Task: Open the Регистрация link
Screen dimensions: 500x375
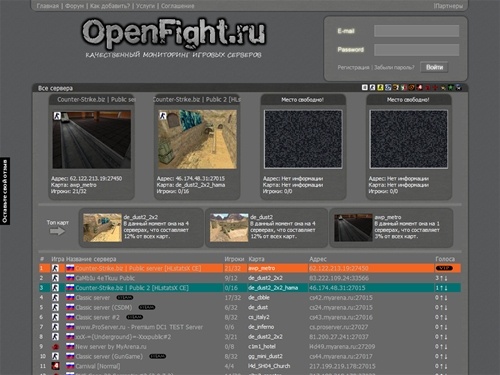Action: click(353, 67)
